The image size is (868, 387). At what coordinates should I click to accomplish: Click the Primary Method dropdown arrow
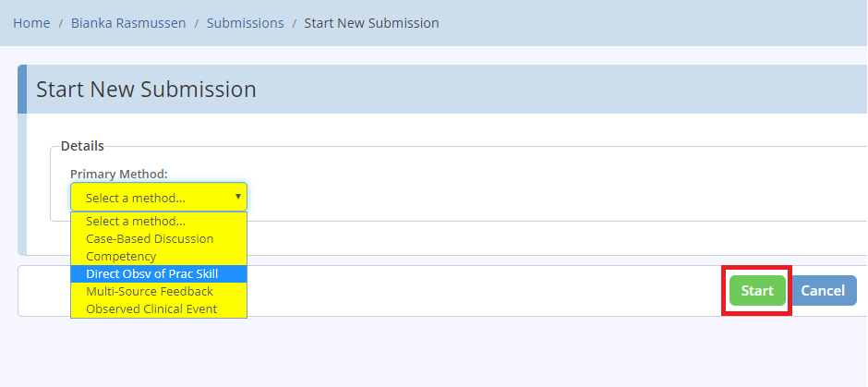[x=238, y=197]
